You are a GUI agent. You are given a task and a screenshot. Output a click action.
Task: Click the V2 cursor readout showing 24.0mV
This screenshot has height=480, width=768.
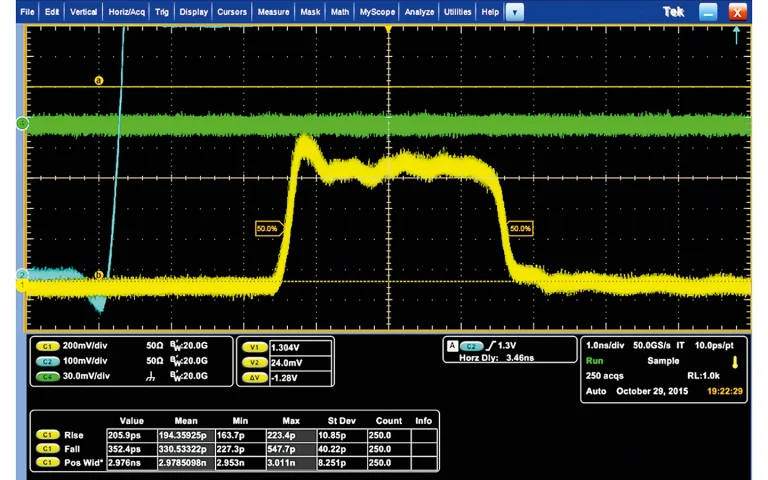(x=301, y=363)
